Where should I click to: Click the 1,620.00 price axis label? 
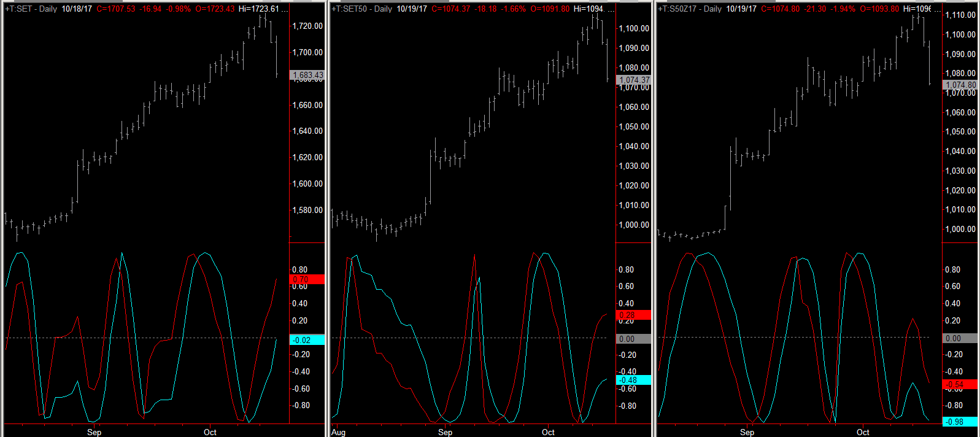(307, 157)
